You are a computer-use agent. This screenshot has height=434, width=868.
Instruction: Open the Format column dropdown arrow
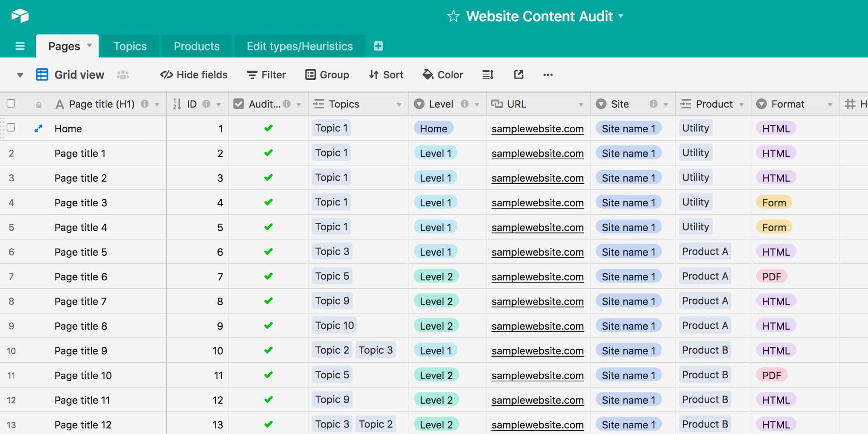point(830,105)
